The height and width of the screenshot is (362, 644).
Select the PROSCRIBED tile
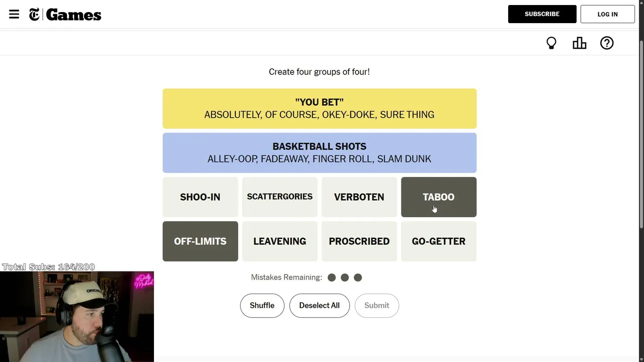tap(359, 241)
